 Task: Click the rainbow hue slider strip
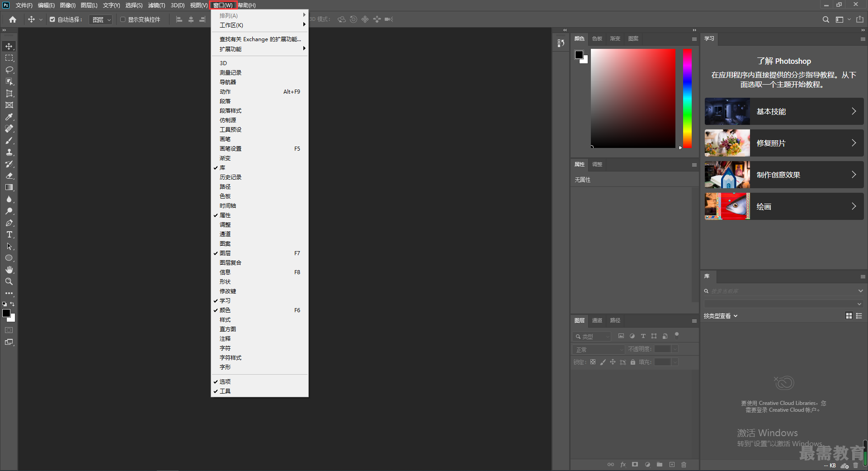(687, 98)
